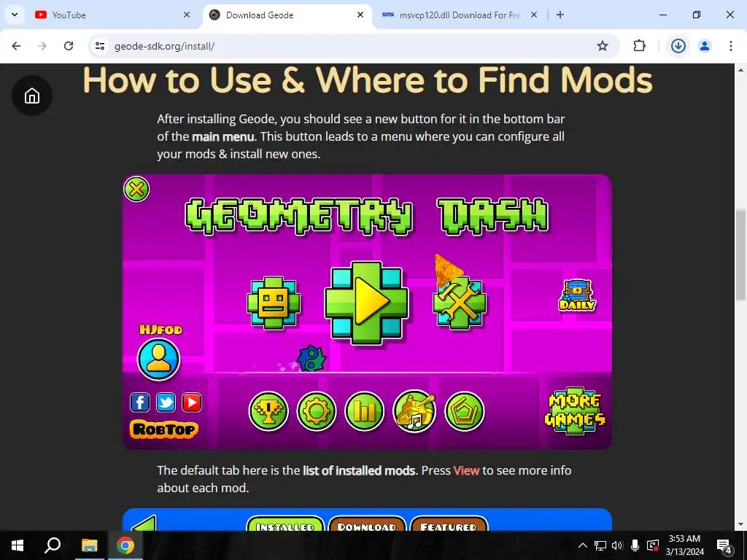Click the scrollbar down arrow
747x560 pixels.
point(740,525)
